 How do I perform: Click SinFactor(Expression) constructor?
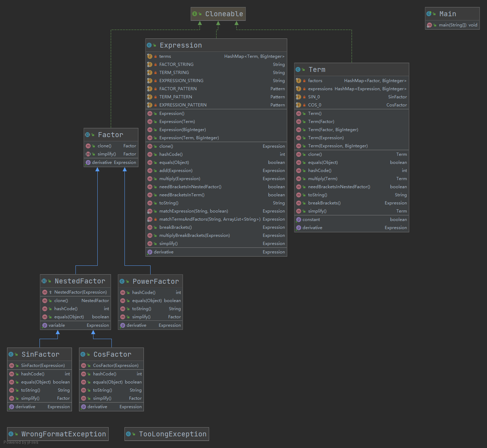point(39,366)
